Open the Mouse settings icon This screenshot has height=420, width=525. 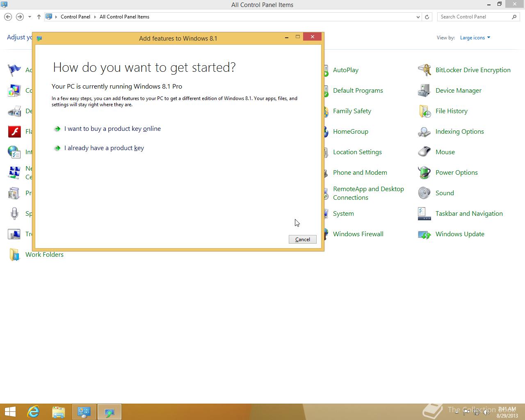(424, 152)
